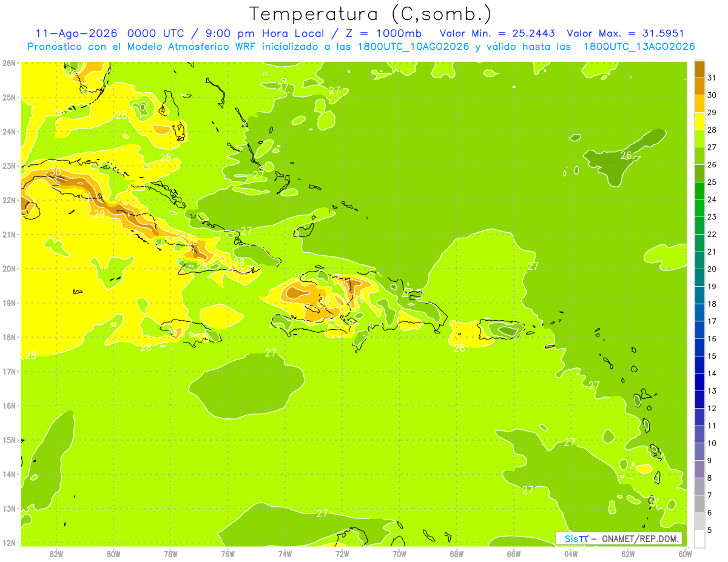Click the "1800UTC_10AGO2026" initialization timestamp
The width and height of the screenshot is (728, 562).
click(414, 47)
